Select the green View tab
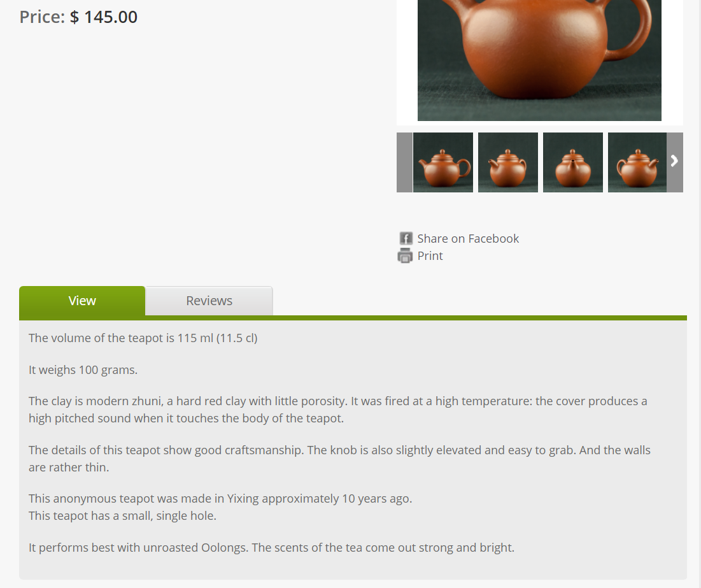 [x=82, y=301]
